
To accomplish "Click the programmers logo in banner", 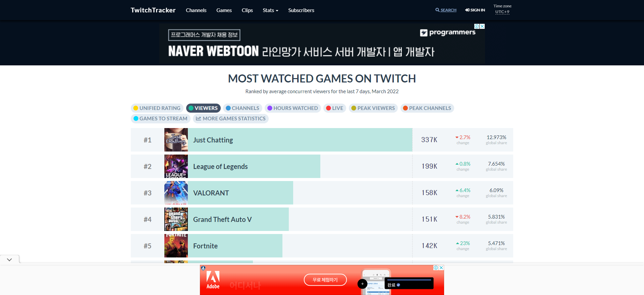I will pyautogui.click(x=448, y=33).
